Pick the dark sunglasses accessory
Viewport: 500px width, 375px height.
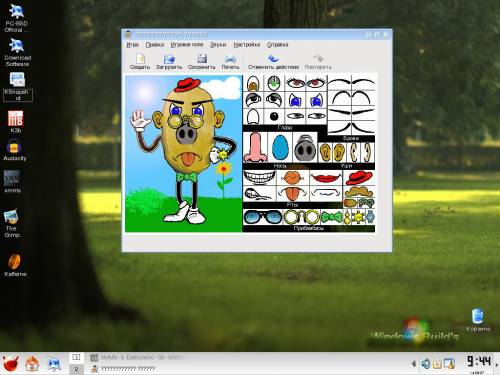[x=263, y=217]
